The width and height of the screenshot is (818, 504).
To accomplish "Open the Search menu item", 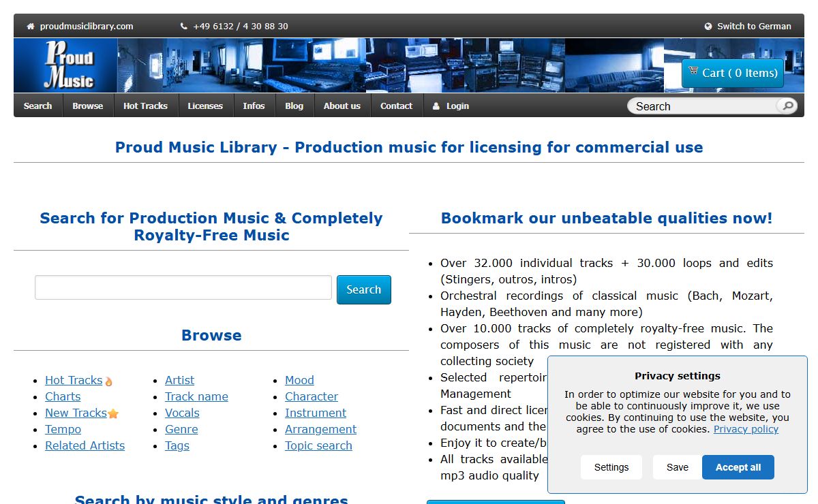I will tap(37, 106).
